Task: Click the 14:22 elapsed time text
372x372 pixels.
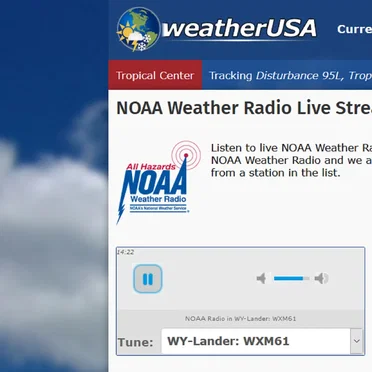Action: coord(125,252)
